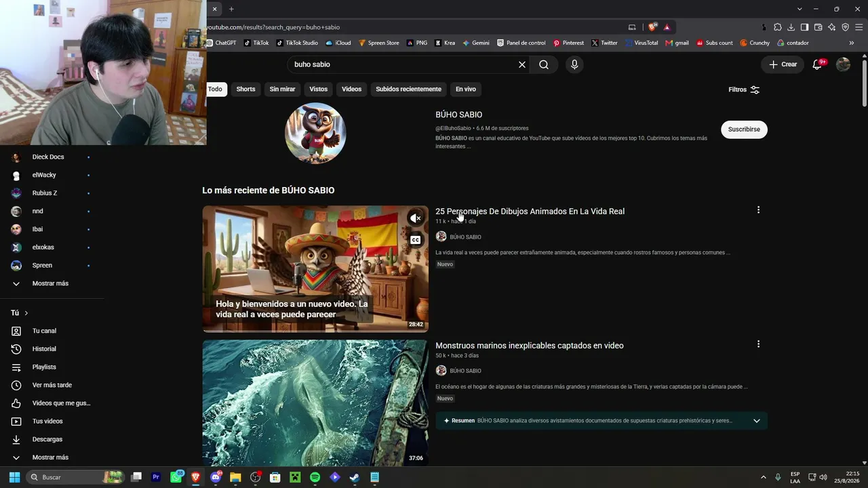Open Adobe Premiere Pro from the taskbar
The image size is (868, 488).
pos(156,477)
